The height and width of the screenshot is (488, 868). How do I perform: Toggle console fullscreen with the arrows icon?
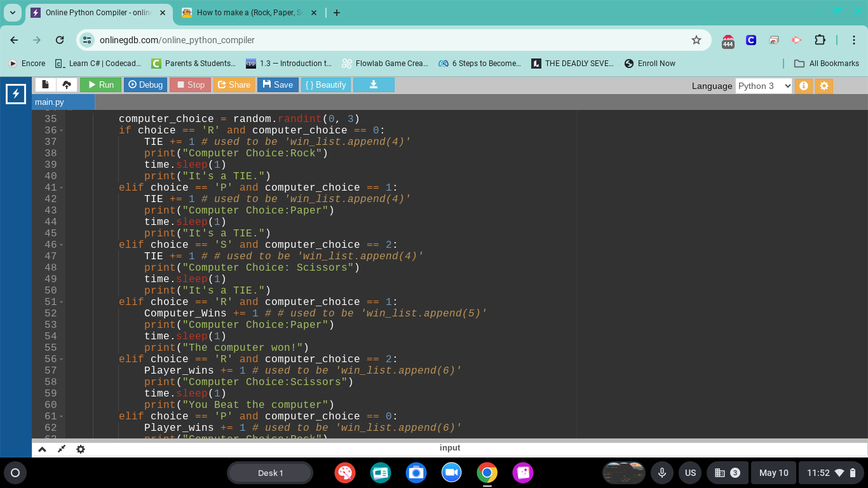click(61, 449)
